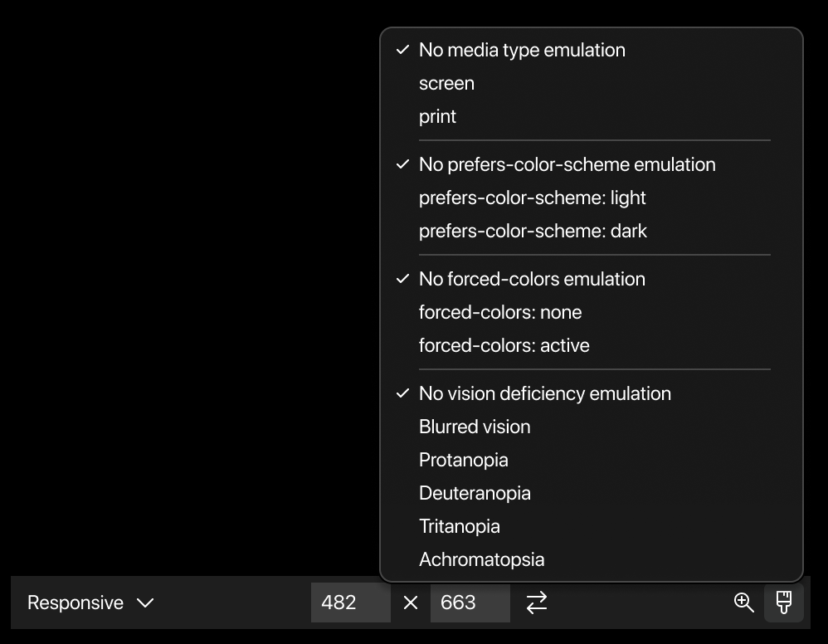This screenshot has width=828, height=644.
Task: Choose forced-colors: none
Action: [x=592, y=313]
